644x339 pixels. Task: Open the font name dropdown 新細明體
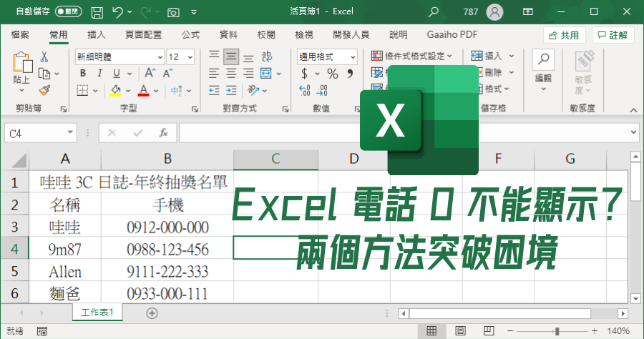point(160,57)
